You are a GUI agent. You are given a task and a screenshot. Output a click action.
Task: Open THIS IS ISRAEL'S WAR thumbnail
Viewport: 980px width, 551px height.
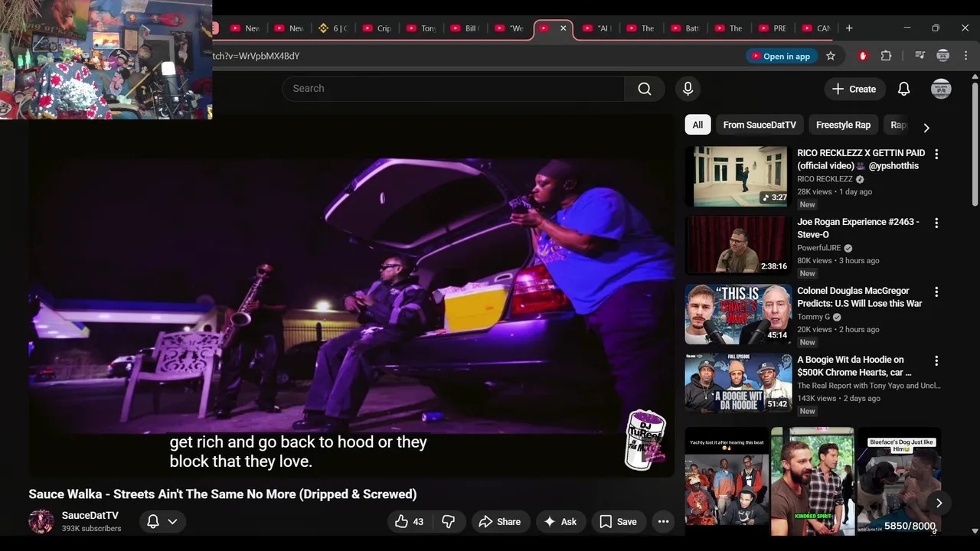(738, 314)
